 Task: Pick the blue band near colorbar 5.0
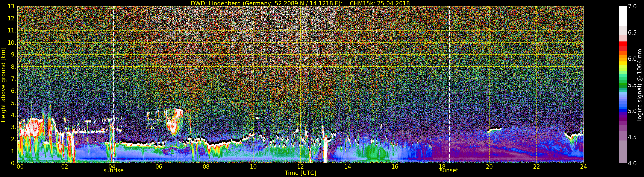(x=623, y=110)
